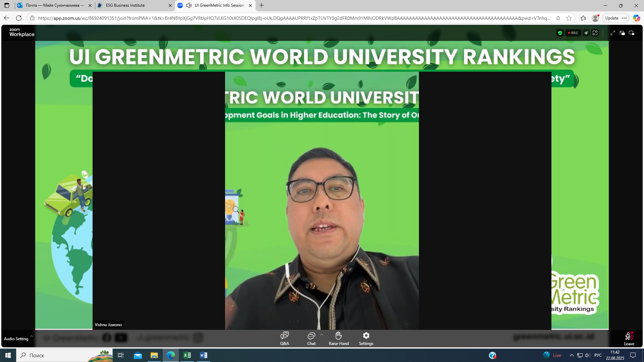
Task: Open the Windows notification center
Action: [x=633, y=355]
